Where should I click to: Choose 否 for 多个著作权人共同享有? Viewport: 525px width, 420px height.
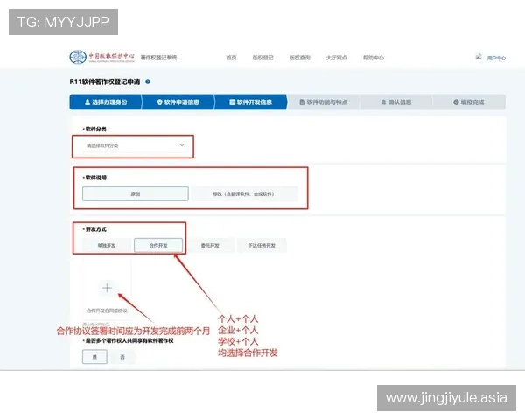[x=122, y=357]
